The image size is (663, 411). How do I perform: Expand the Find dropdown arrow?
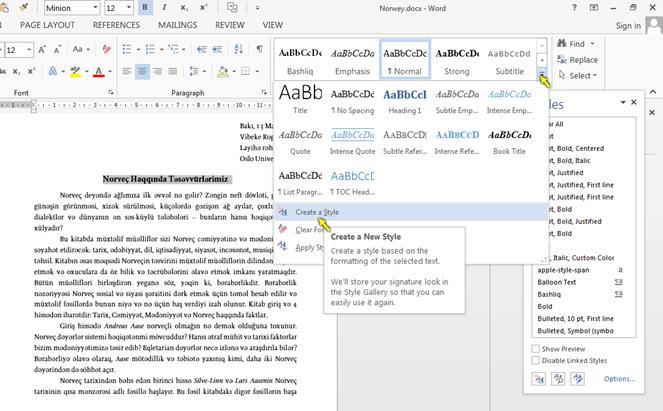[x=594, y=44]
